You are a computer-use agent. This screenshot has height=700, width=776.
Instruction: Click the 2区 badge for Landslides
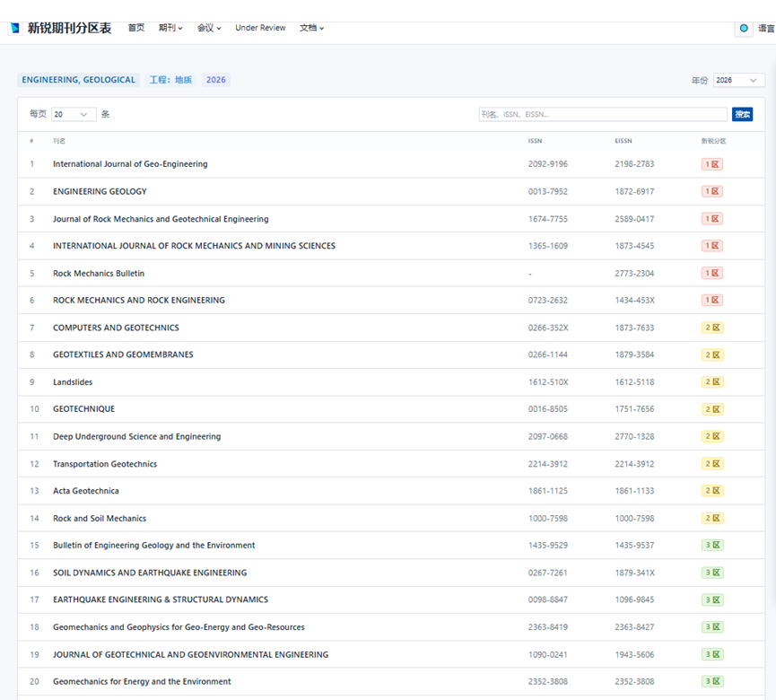pos(712,382)
